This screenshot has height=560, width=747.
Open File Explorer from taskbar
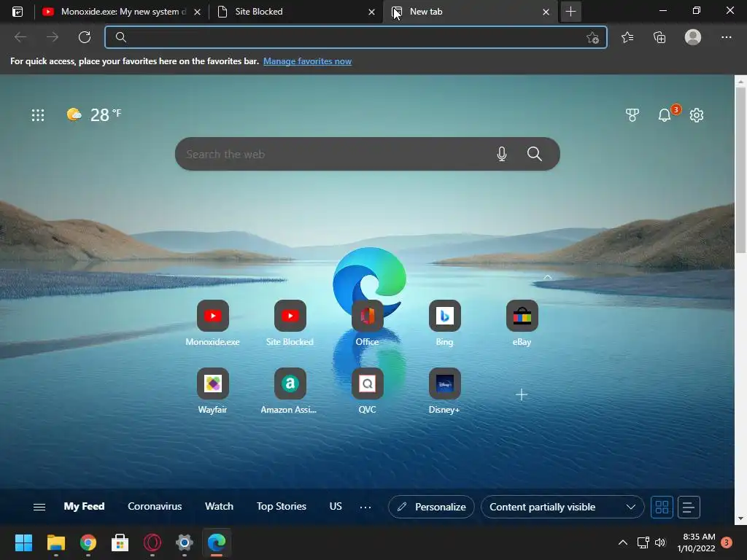point(55,542)
